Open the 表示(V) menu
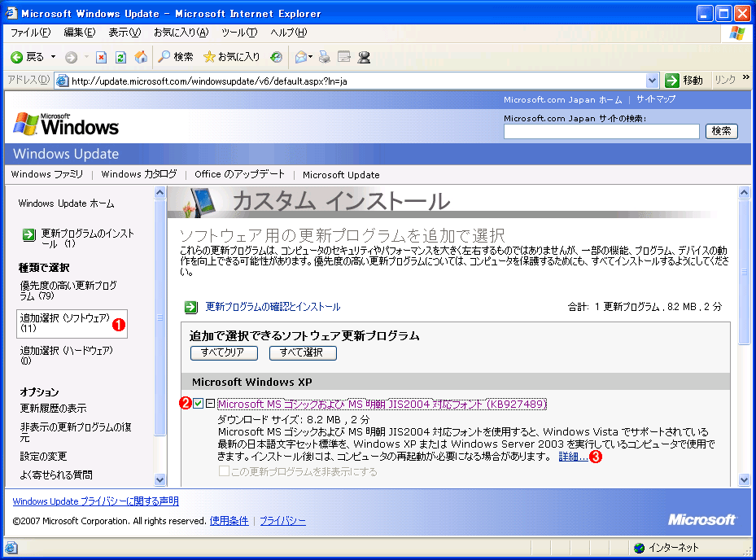This screenshot has width=756, height=560. [125, 33]
